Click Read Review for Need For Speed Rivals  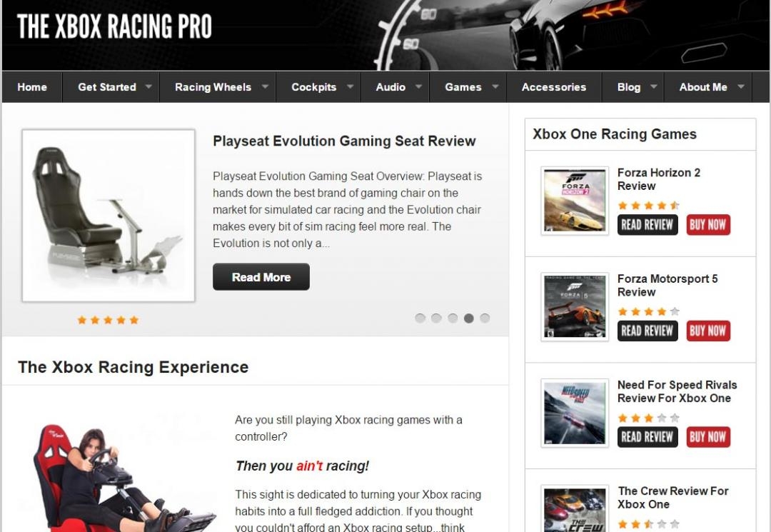[647, 437]
